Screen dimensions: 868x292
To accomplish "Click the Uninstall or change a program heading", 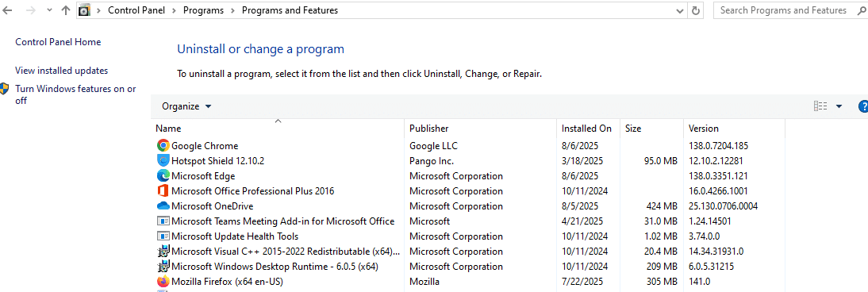I will (x=261, y=48).
